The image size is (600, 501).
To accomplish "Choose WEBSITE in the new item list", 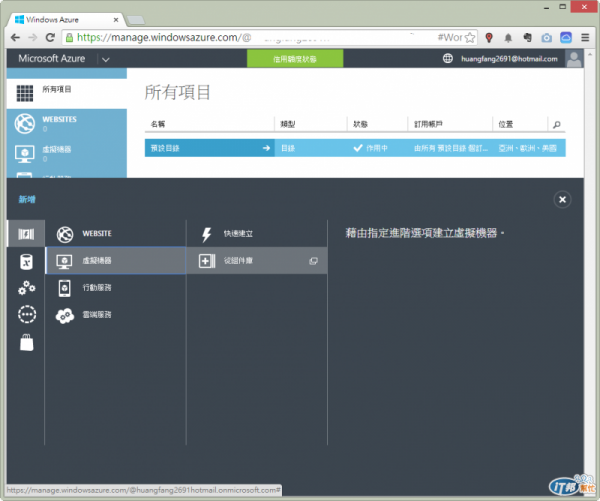I will coord(116,233).
